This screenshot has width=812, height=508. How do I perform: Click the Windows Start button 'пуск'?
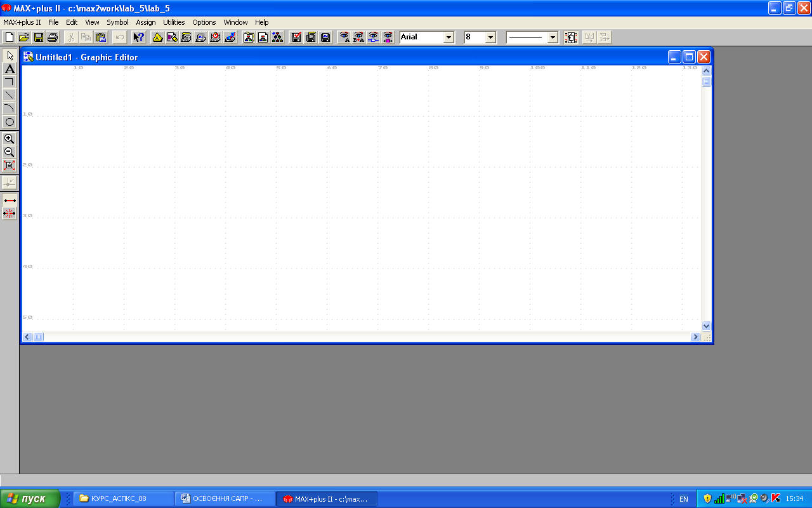[x=30, y=498]
